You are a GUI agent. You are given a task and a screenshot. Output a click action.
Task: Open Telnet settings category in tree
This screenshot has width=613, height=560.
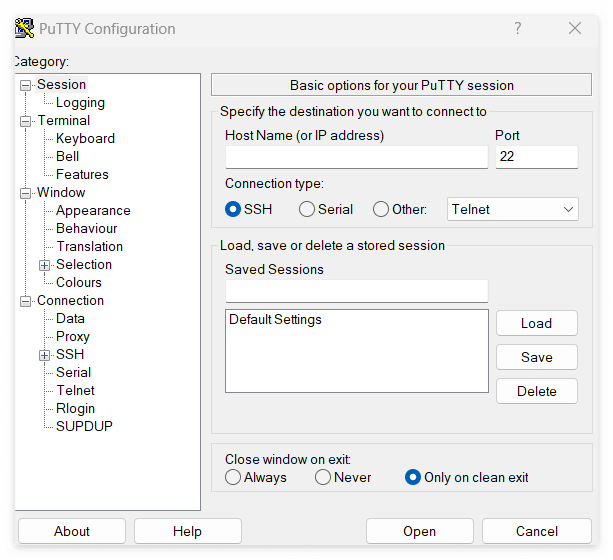click(75, 390)
